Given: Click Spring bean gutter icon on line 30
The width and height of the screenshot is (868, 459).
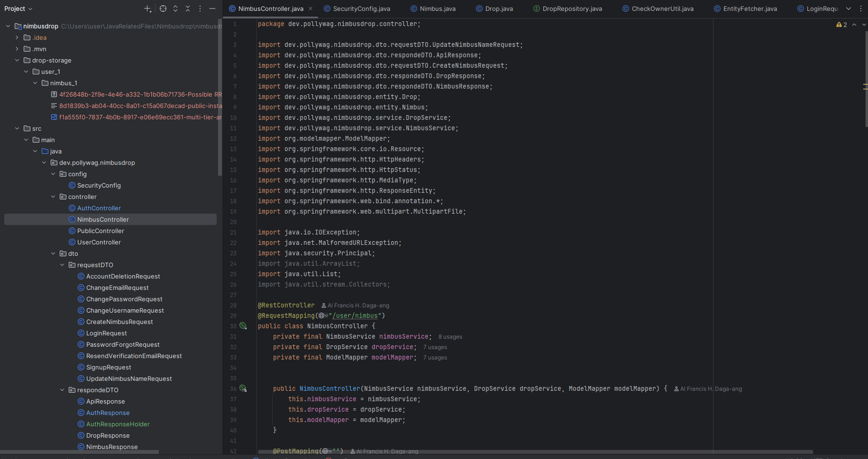Looking at the screenshot, I should (x=243, y=326).
